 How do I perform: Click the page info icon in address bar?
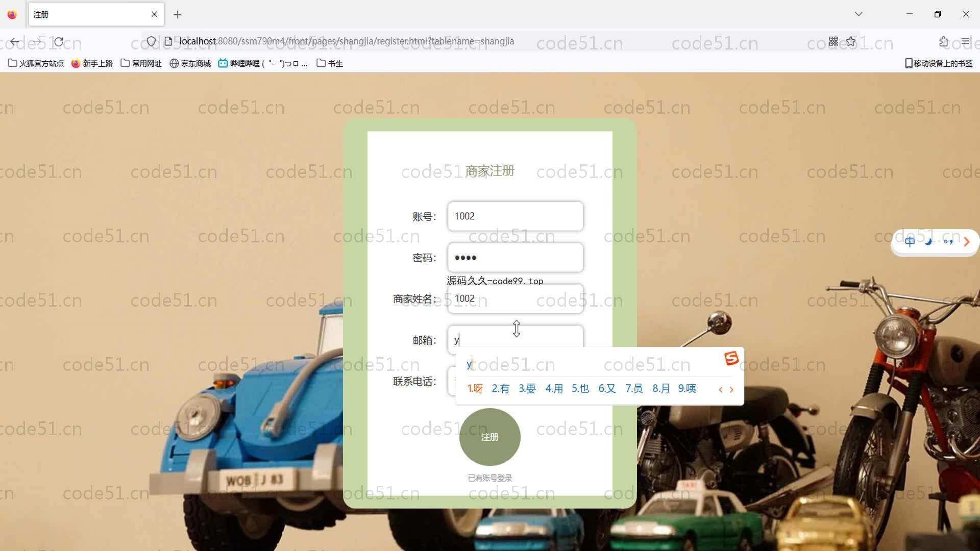[168, 41]
